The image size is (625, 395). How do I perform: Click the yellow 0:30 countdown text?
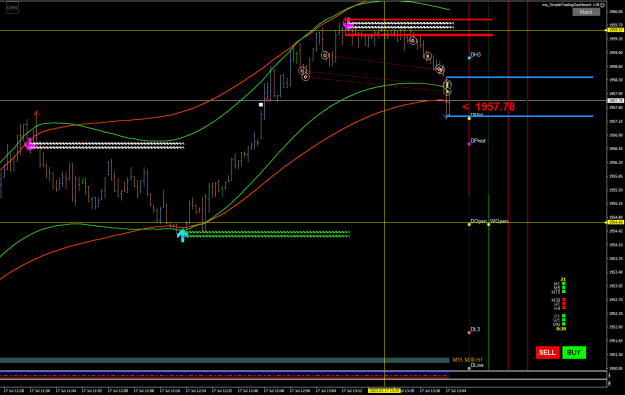[561, 329]
